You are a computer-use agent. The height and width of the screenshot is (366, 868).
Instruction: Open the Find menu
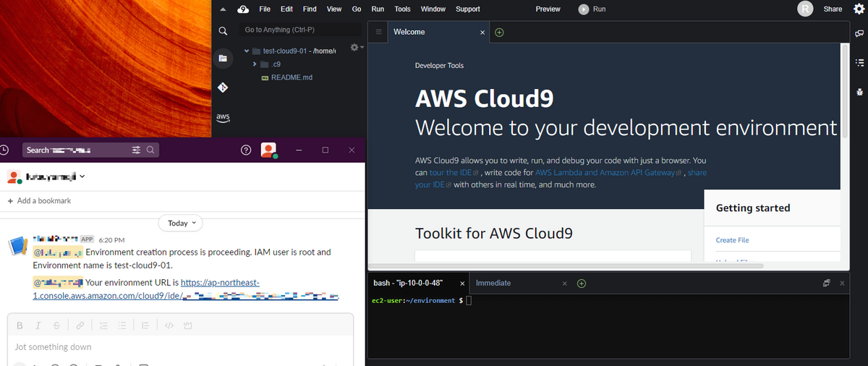coord(310,9)
